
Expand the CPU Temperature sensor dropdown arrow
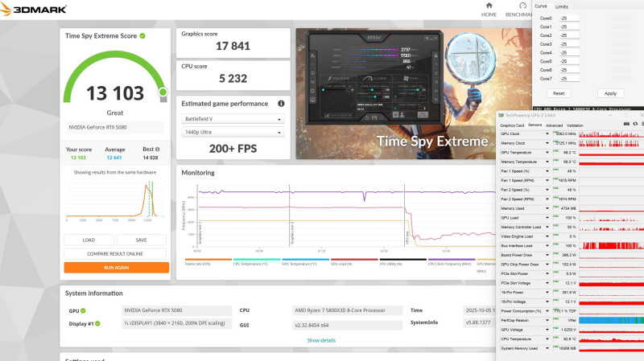[x=547, y=338]
